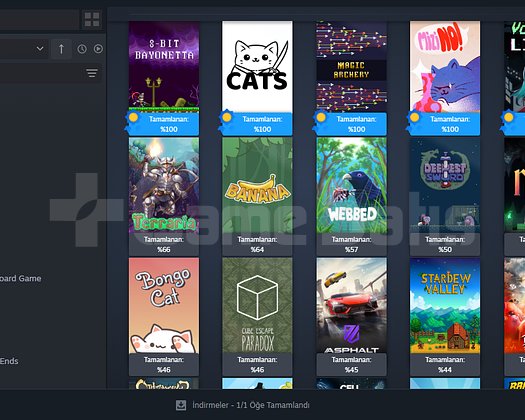Click Stardew Valley's Tamamlanan %44 label
The image size is (525, 420).
click(445, 365)
